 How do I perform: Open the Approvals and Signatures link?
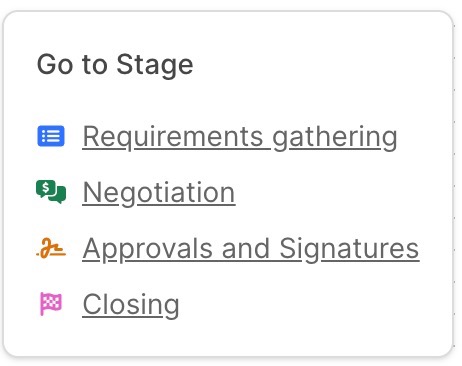click(251, 249)
